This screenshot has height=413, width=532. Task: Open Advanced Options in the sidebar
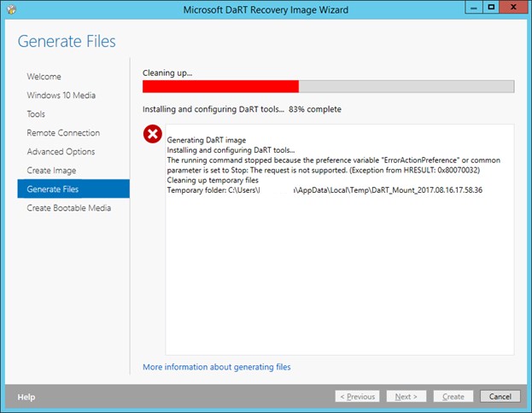(61, 152)
